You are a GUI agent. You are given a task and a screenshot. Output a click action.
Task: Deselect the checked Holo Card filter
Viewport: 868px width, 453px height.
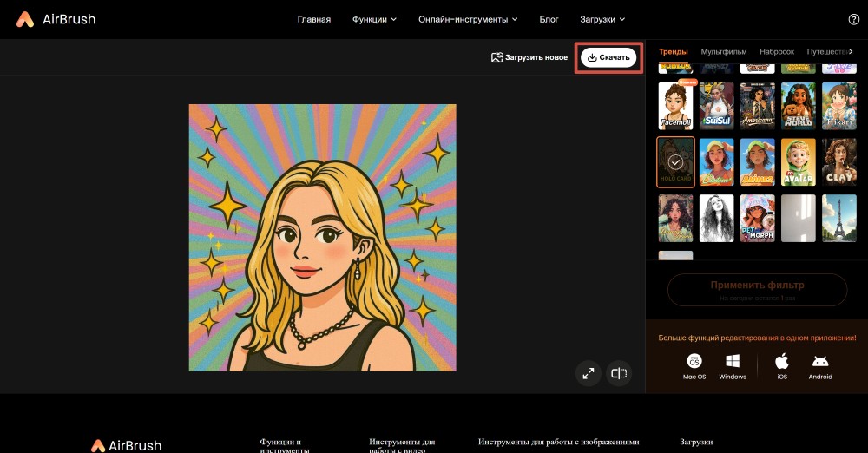coord(675,162)
